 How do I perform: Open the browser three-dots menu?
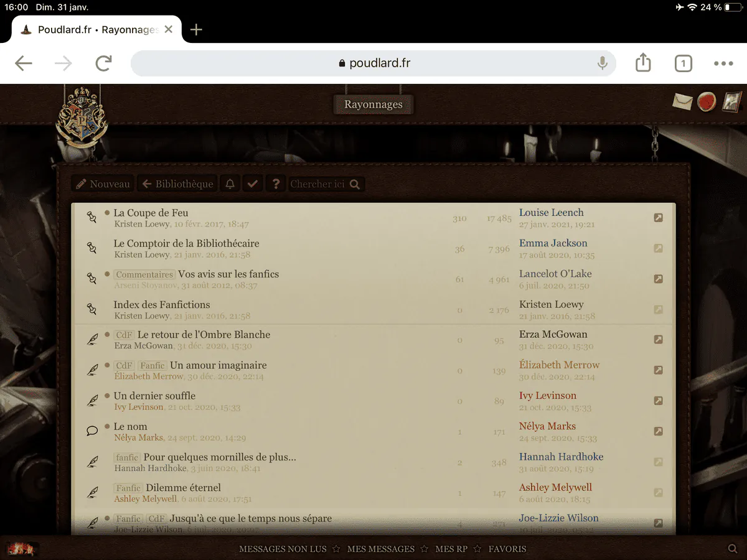pyautogui.click(x=723, y=63)
